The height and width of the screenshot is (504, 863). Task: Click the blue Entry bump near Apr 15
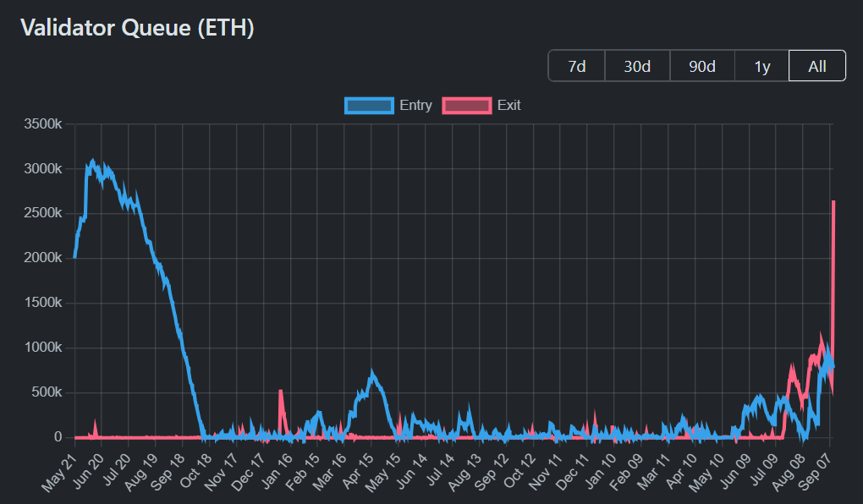[x=371, y=370]
